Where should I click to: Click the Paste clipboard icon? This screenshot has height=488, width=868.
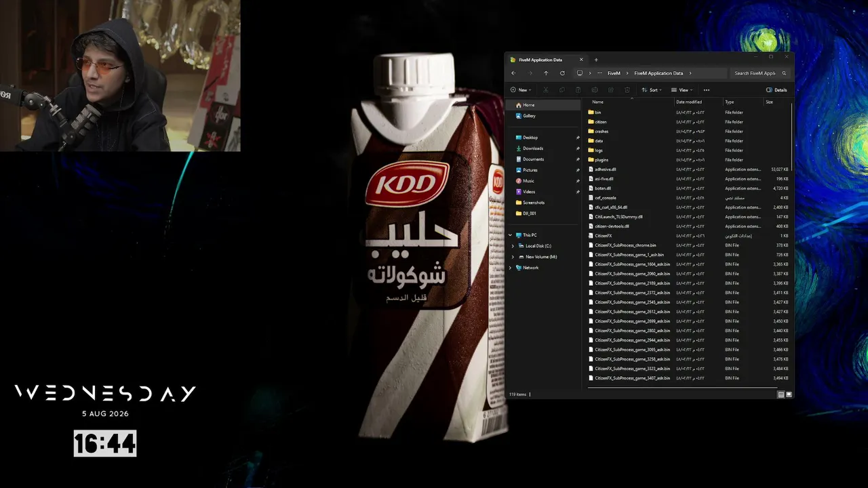[x=578, y=90]
